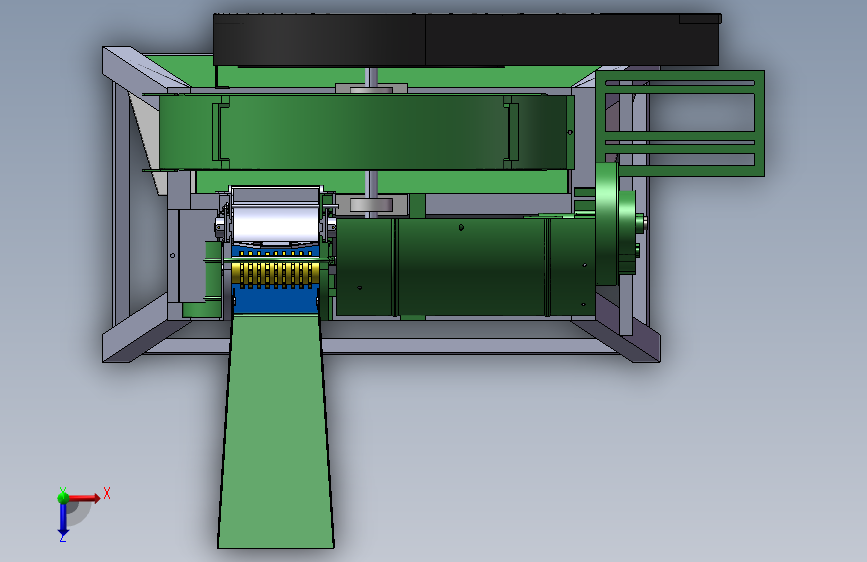Select the yellow grooved roller

[x=275, y=274]
